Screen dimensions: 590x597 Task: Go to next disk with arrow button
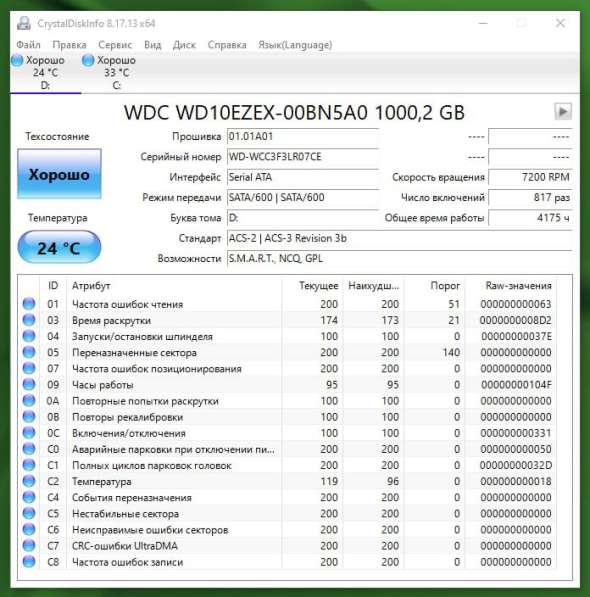563,112
